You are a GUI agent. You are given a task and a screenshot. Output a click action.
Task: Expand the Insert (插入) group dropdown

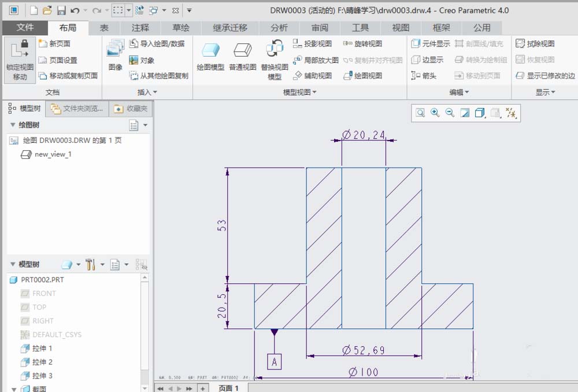coord(147,92)
